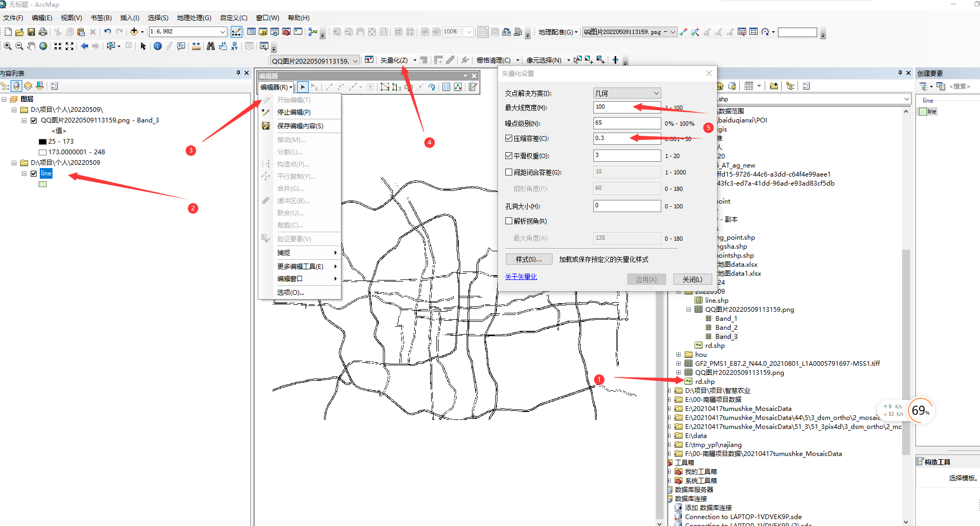Toggle the 压缩容差 checkbox
Viewport: 980px width, 526px height.
pyautogui.click(x=509, y=138)
